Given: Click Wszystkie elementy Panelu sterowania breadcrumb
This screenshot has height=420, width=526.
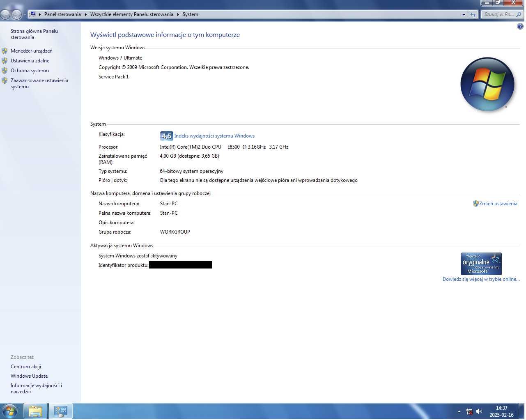Looking at the screenshot, I should 132,14.
